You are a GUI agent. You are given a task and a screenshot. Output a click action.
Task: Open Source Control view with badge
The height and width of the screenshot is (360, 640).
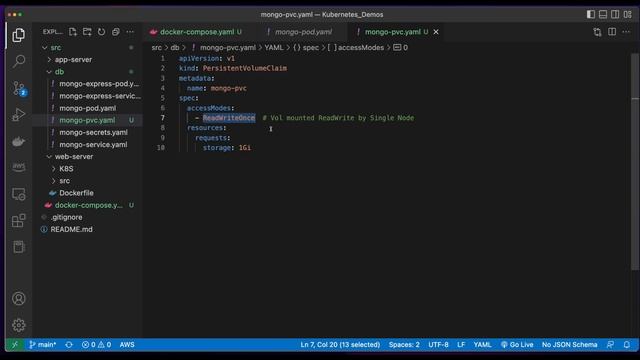click(18, 88)
